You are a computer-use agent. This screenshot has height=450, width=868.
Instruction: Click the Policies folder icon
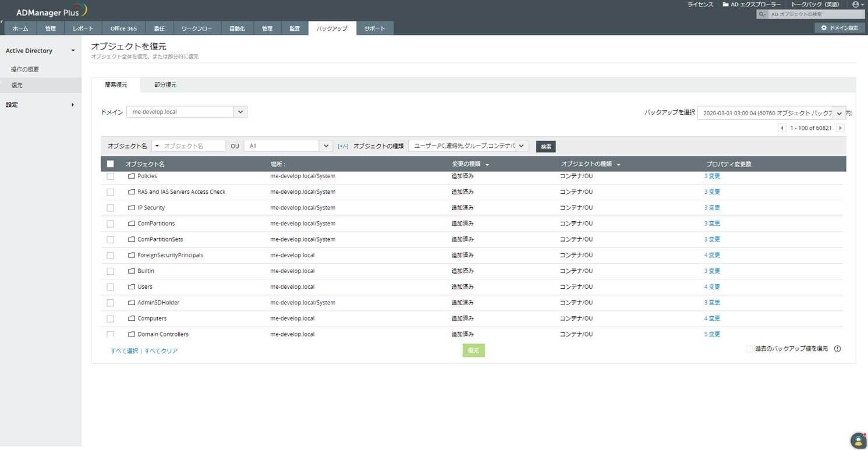point(131,176)
